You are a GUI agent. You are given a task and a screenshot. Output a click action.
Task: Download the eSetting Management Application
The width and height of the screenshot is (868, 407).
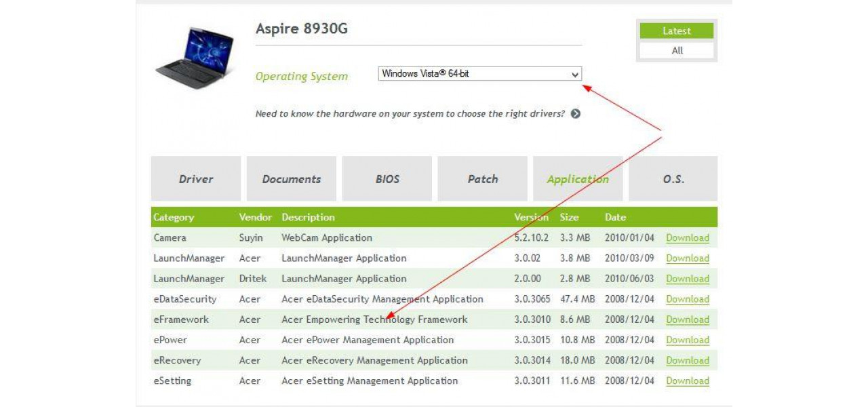pyautogui.click(x=688, y=381)
